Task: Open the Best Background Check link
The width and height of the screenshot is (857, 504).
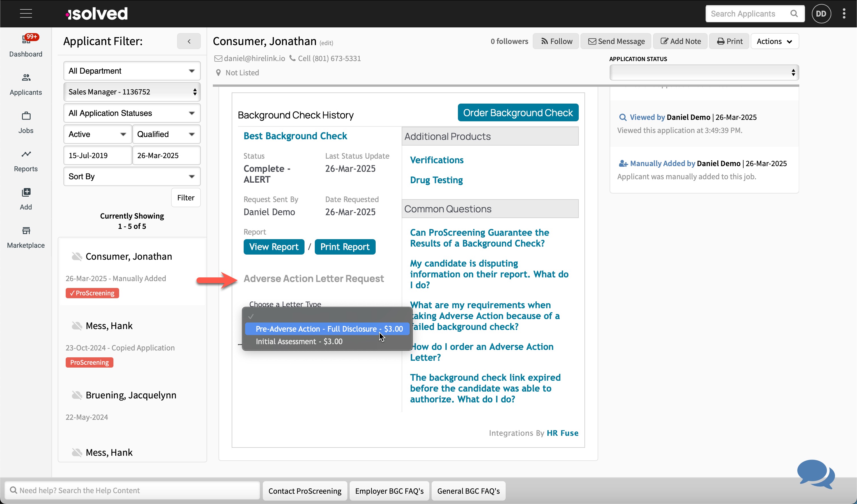Action: pyautogui.click(x=295, y=136)
